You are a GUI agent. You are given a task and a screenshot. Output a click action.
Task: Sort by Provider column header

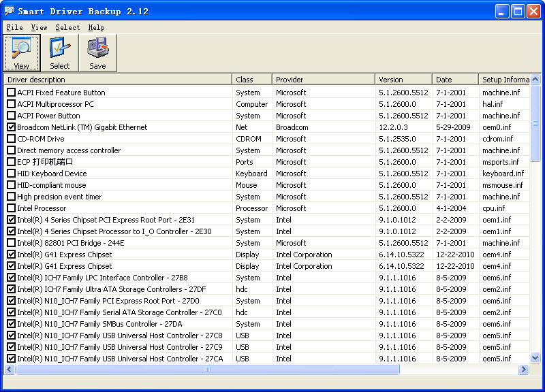[x=323, y=80]
